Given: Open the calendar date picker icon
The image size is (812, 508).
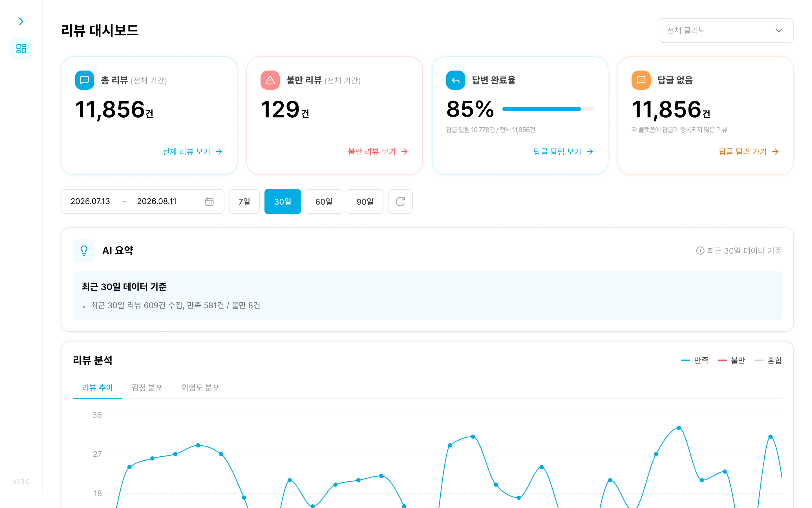Looking at the screenshot, I should [209, 202].
